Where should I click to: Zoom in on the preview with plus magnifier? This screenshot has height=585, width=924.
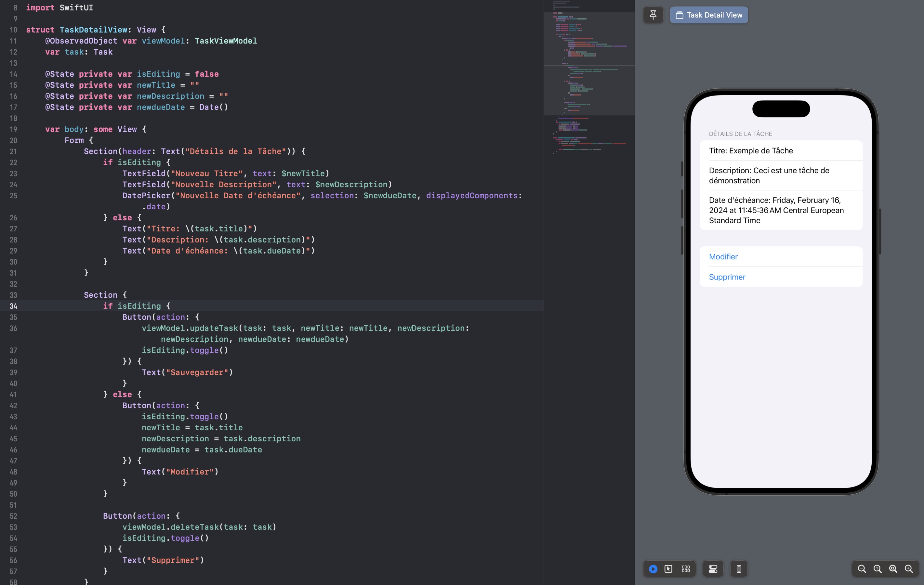click(x=909, y=569)
